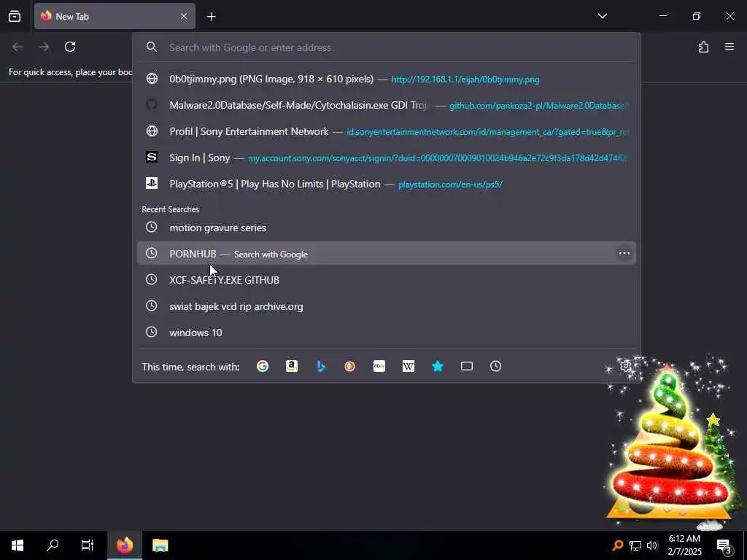747x560 pixels.
Task: Open Windows Start menu
Action: (x=18, y=545)
